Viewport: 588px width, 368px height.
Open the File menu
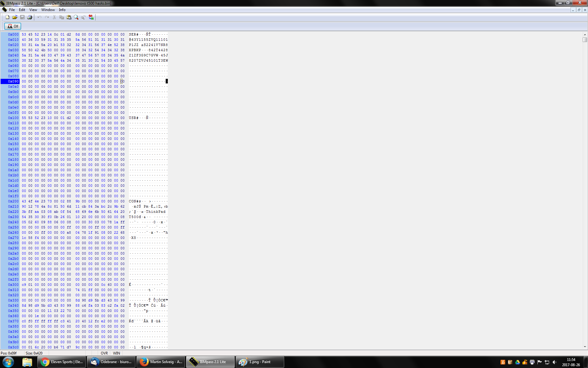point(12,10)
